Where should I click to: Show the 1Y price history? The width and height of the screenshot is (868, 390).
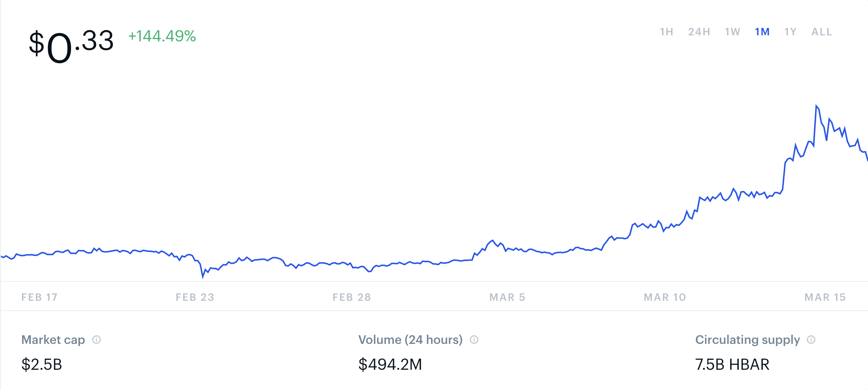tap(790, 32)
